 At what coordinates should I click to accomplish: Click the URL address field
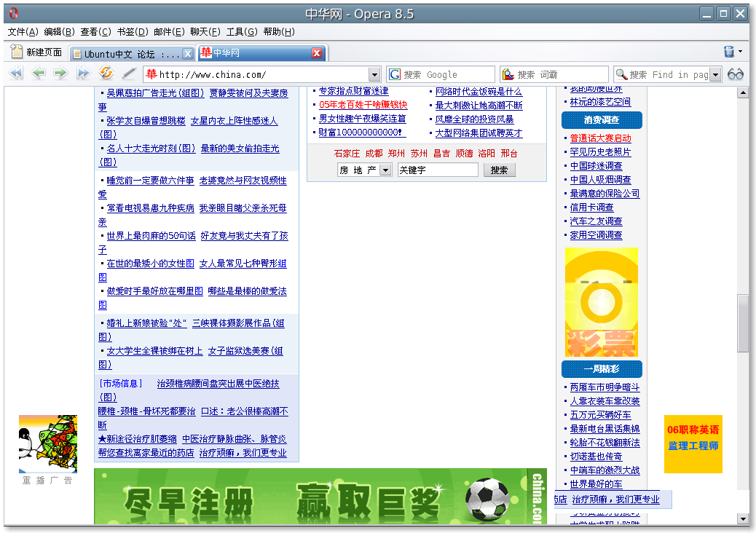click(x=263, y=75)
